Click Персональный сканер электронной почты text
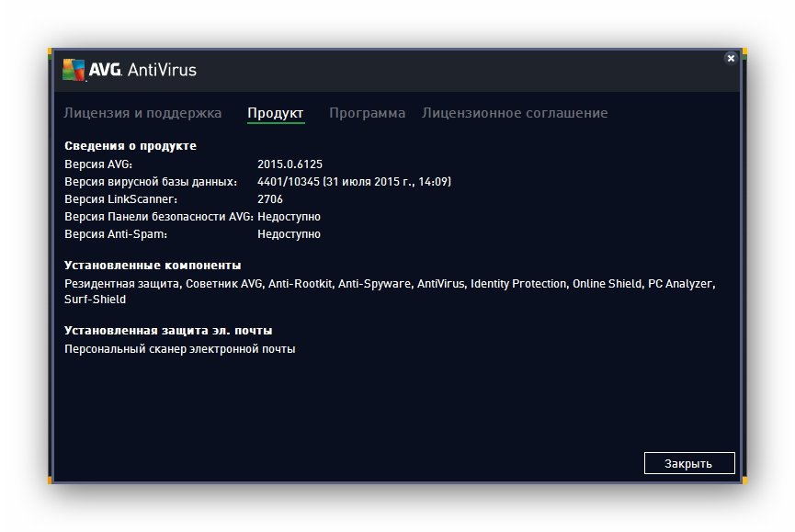The height and width of the screenshot is (532, 795). click(x=179, y=349)
